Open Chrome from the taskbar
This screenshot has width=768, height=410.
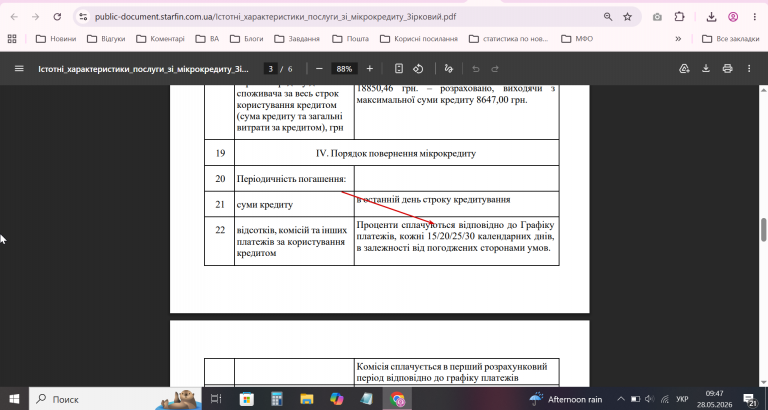coord(397,399)
